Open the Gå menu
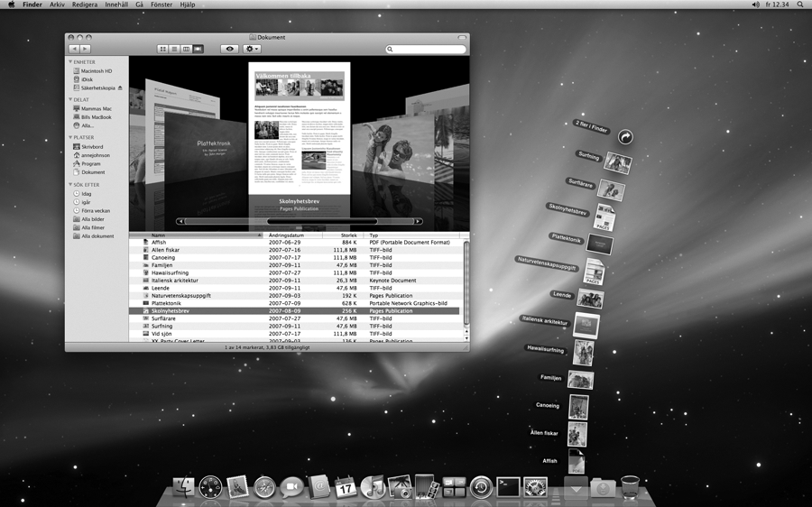Image resolution: width=812 pixels, height=507 pixels. pyautogui.click(x=139, y=5)
